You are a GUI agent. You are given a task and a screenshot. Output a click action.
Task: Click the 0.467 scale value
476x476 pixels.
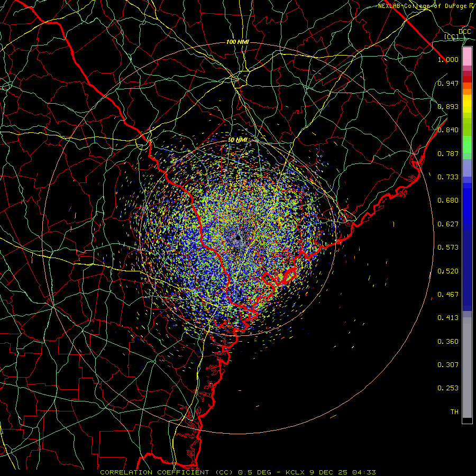pyautogui.click(x=448, y=295)
